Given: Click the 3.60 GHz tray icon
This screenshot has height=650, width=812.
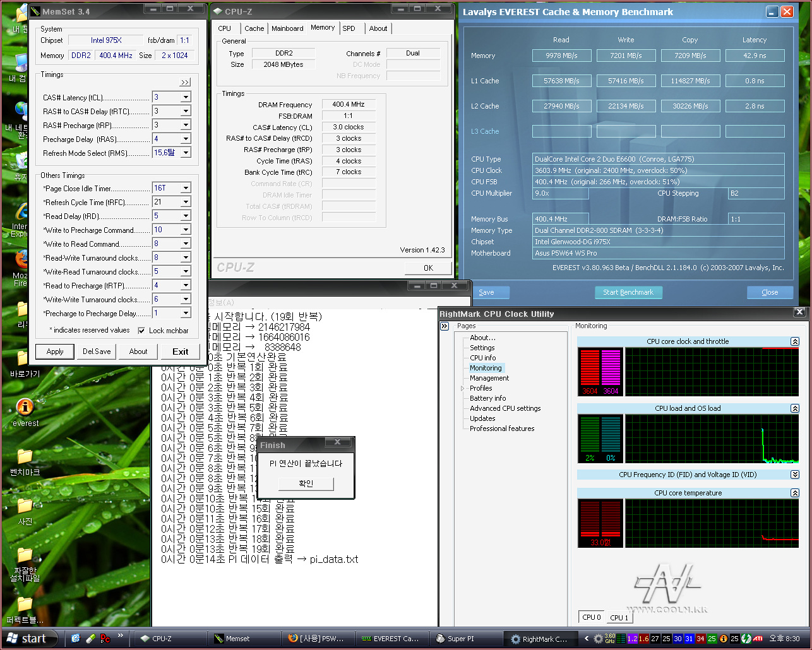Looking at the screenshot, I should (x=610, y=638).
